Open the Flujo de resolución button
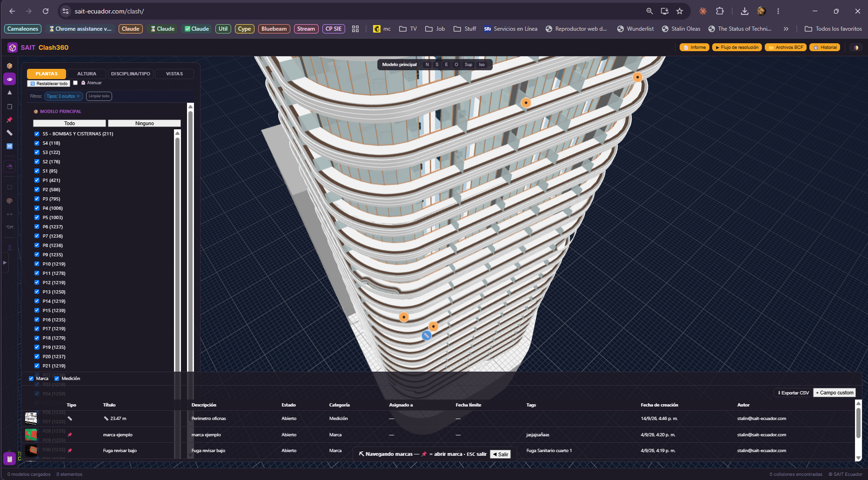The height and width of the screenshot is (480, 868). [x=737, y=47]
